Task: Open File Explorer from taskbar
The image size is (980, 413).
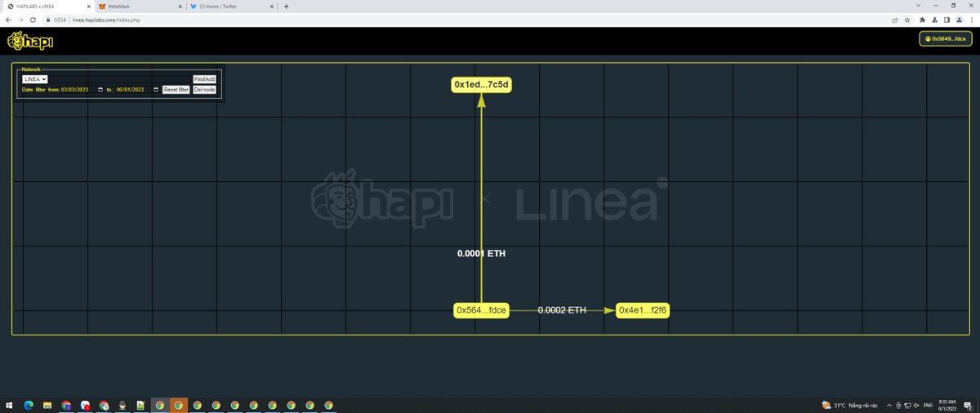Action: pyautogui.click(x=47, y=405)
